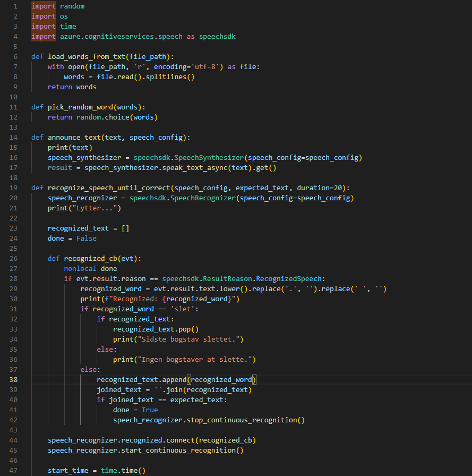Viewport: 472px width, 476px height.
Task: Click the 'slet' string literal
Action: pos(183,309)
